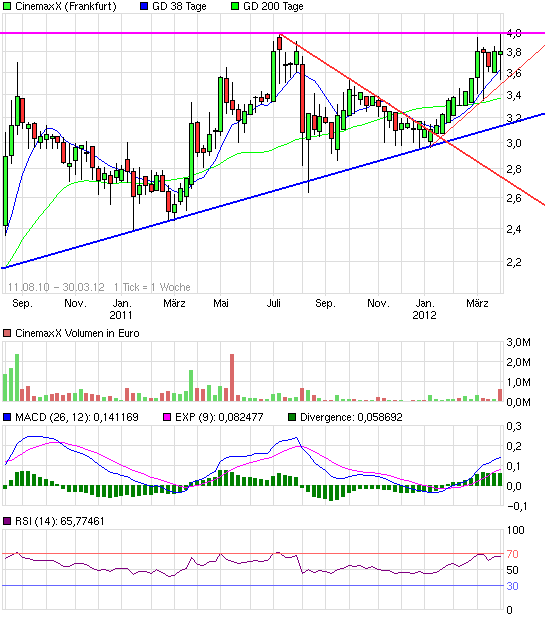Click the '3,0M' volume axis label
The image size is (545, 618).
point(519,342)
